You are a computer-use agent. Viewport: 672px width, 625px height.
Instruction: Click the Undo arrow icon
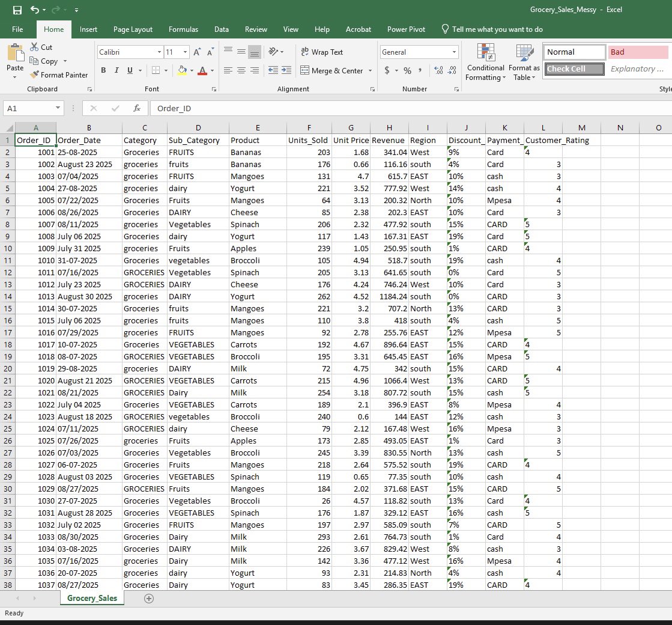(x=35, y=10)
